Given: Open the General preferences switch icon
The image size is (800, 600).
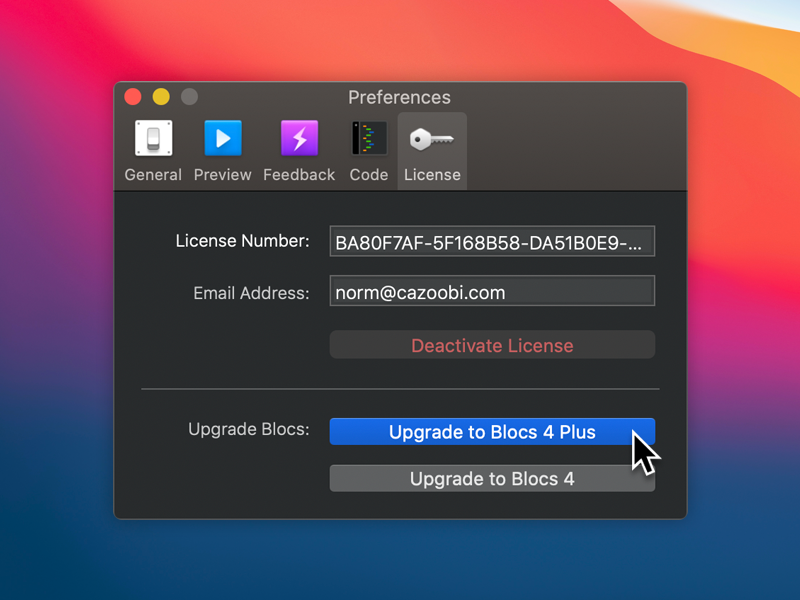Looking at the screenshot, I should [x=154, y=138].
